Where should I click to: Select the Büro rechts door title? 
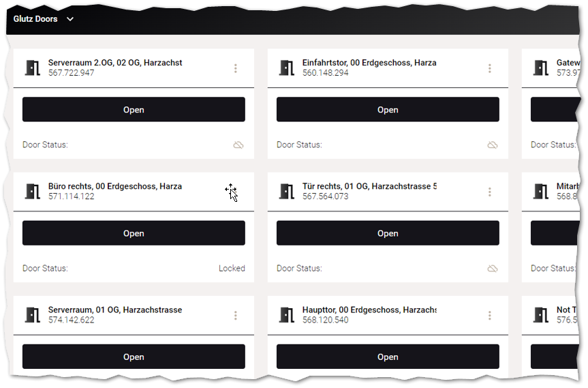coord(114,186)
